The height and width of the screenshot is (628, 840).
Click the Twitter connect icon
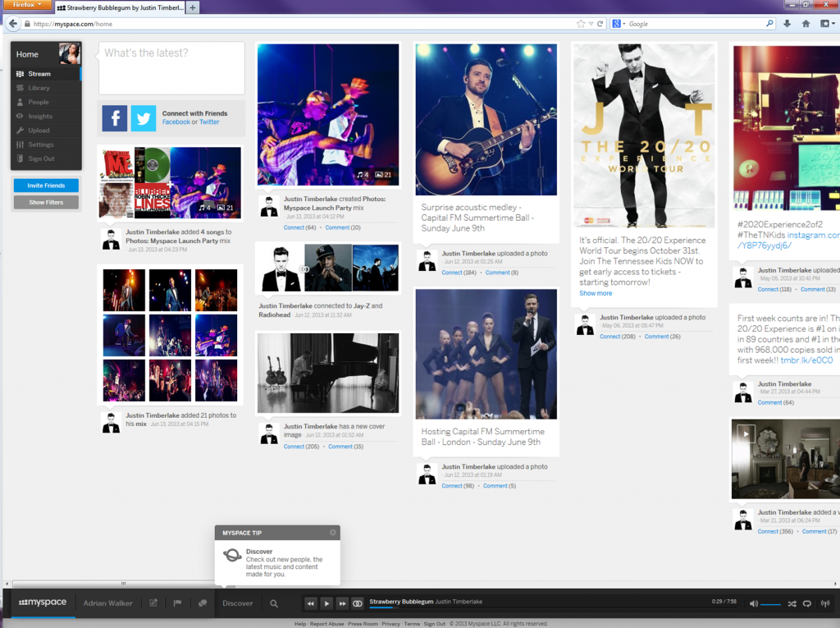click(x=144, y=119)
